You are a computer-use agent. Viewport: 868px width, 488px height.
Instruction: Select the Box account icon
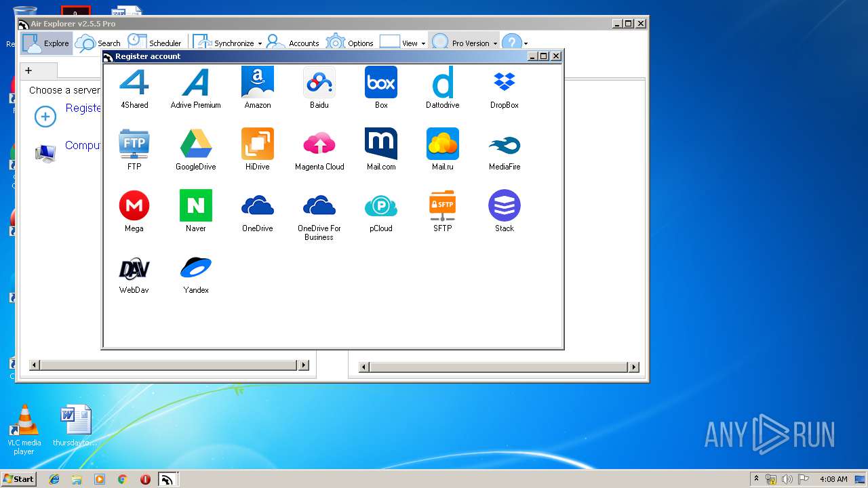pyautogui.click(x=381, y=82)
